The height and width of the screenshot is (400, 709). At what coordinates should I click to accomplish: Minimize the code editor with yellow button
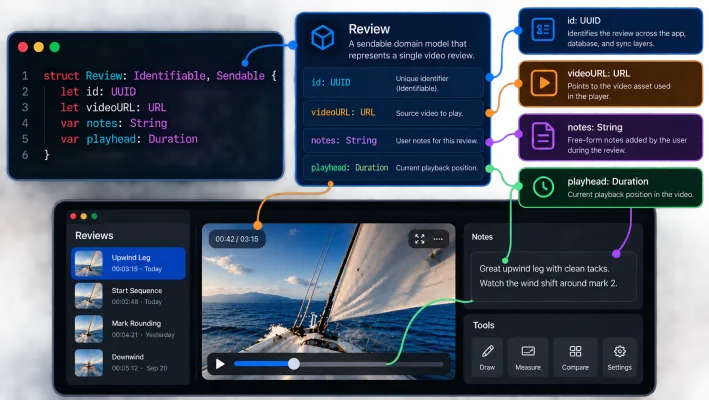coord(39,47)
